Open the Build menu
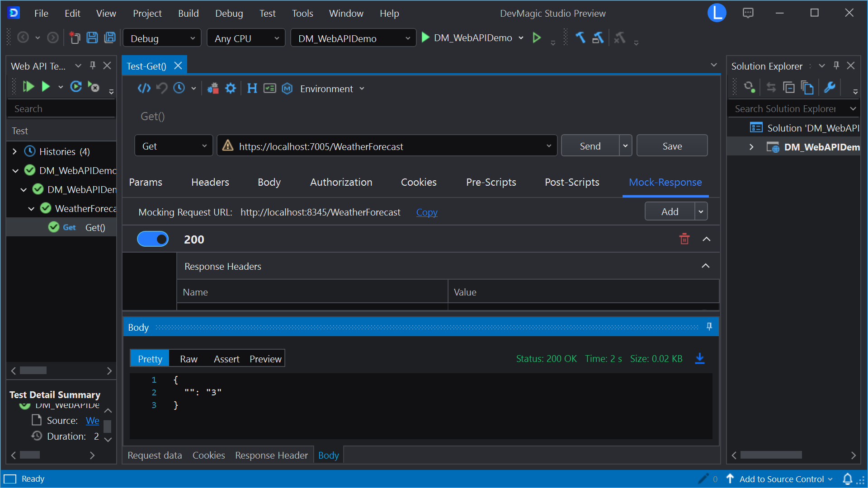This screenshot has height=488, width=868. (x=188, y=13)
